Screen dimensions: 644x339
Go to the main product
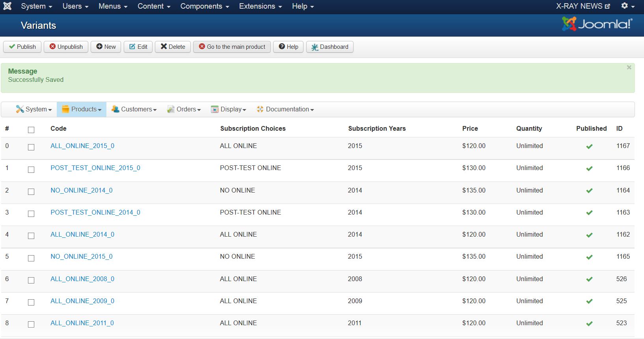[232, 47]
